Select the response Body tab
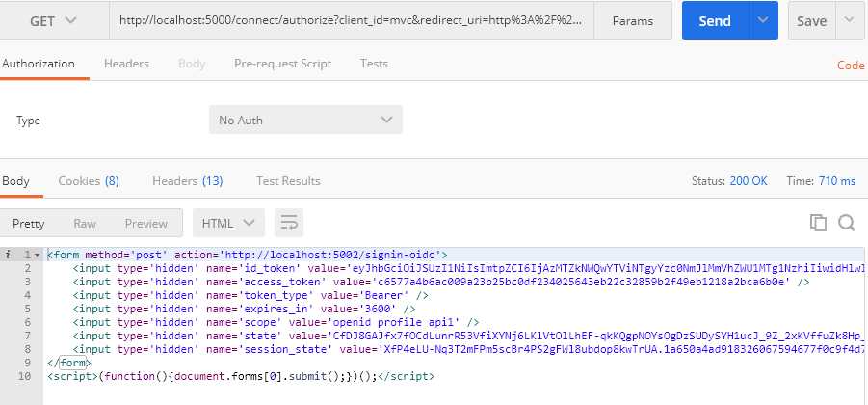The width and height of the screenshot is (868, 405). (x=15, y=181)
